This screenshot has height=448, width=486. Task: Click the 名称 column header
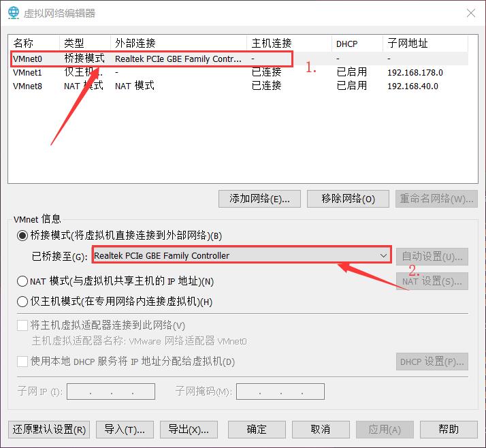(34, 43)
